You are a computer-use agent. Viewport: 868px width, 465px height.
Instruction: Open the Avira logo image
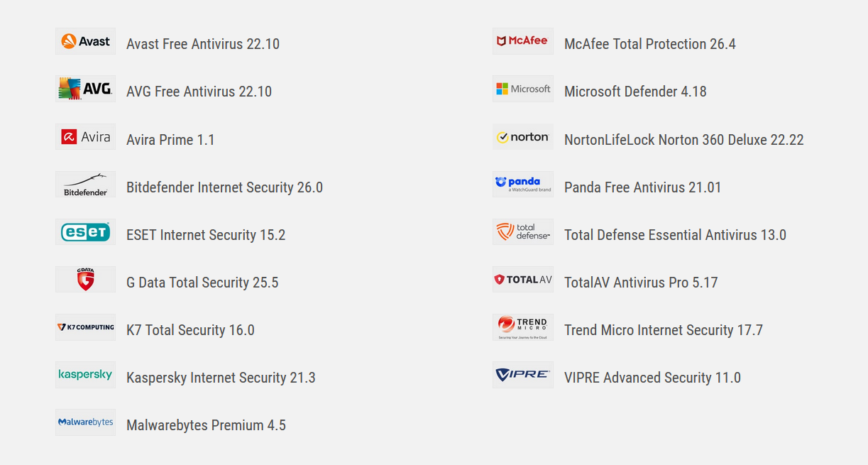(85, 136)
